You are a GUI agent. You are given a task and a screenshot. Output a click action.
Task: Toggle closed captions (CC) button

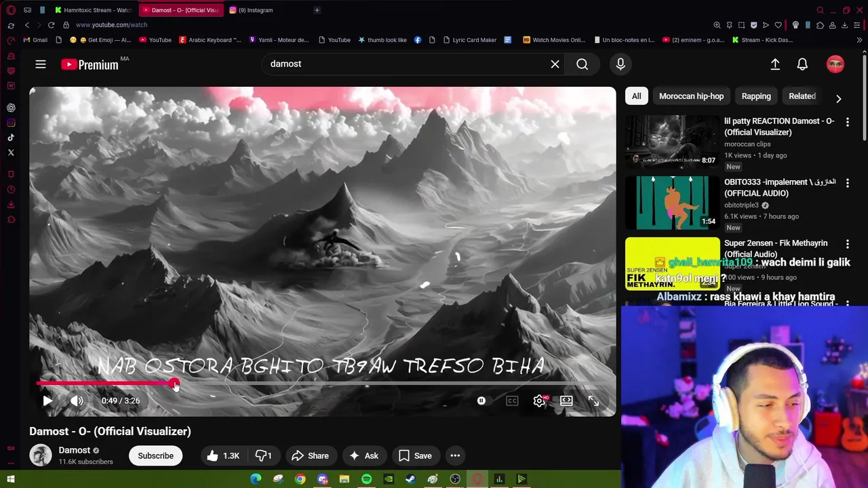[x=512, y=401]
